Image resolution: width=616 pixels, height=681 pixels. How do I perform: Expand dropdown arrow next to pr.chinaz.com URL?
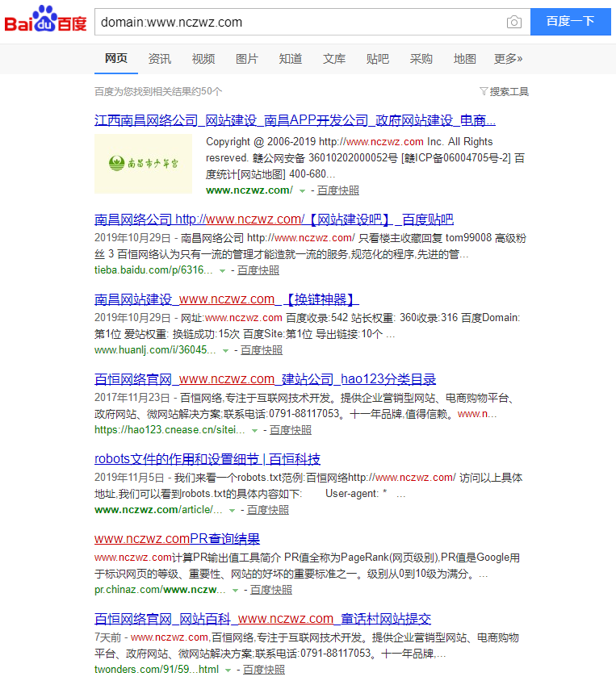(235, 591)
